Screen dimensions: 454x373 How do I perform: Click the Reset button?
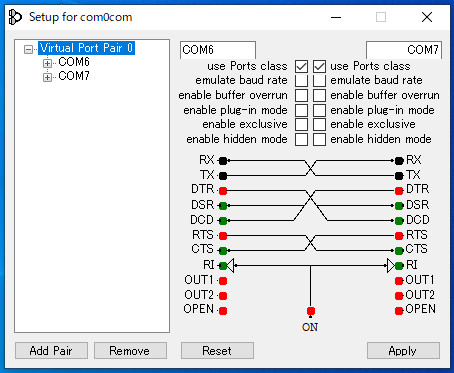(x=217, y=351)
